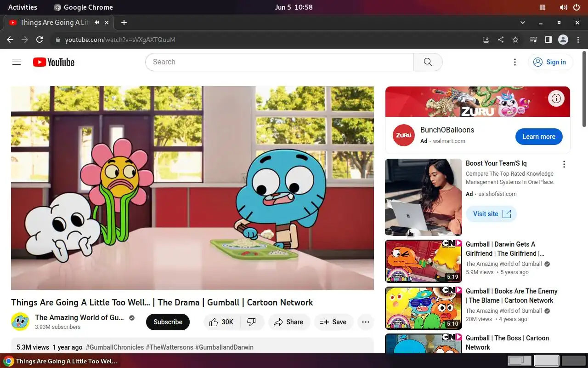
Task: Open 'Gumball | The Boss' video title
Action: (507, 343)
